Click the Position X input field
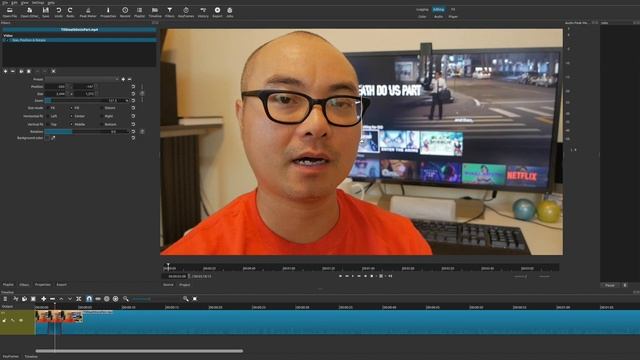Image resolution: width=640 pixels, height=360 pixels. [55, 87]
